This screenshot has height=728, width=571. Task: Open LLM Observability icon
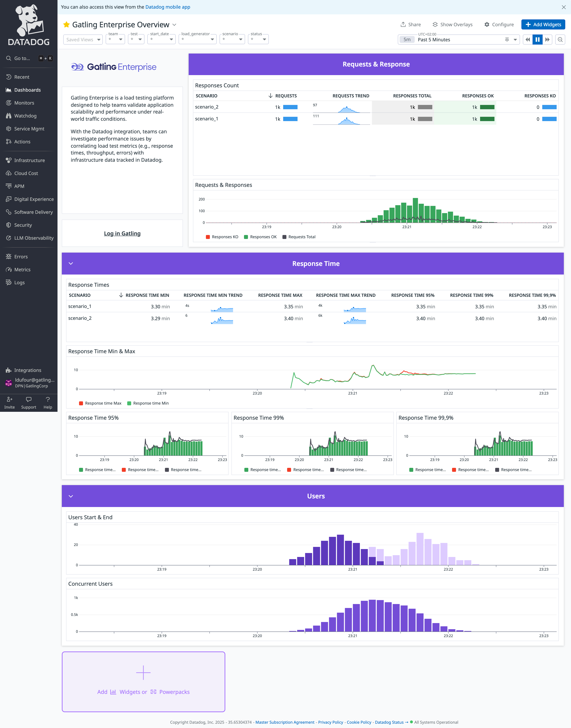(x=9, y=238)
